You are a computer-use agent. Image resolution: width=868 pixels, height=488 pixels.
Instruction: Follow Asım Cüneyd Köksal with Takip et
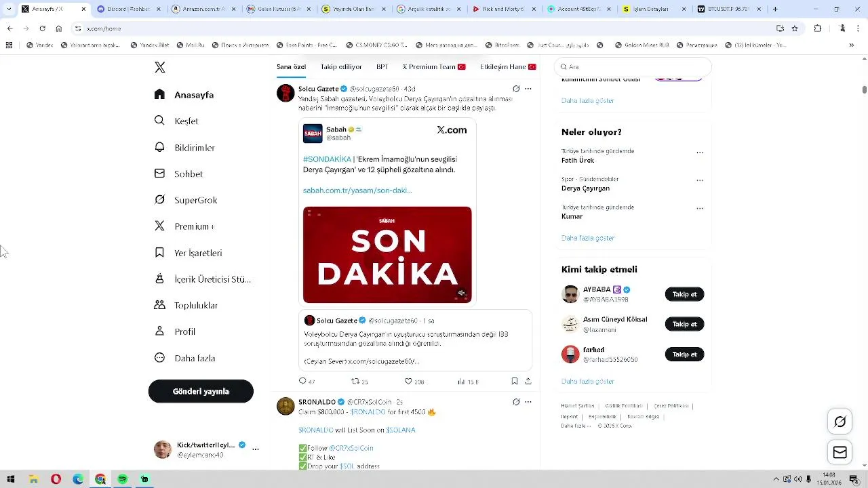tap(684, 324)
